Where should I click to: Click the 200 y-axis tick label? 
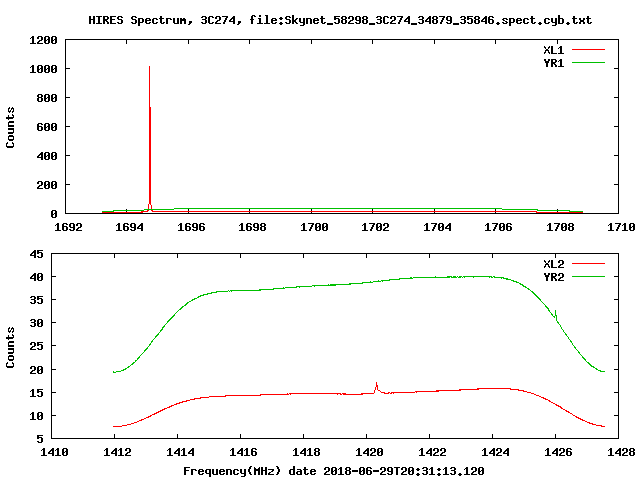pyautogui.click(x=47, y=185)
